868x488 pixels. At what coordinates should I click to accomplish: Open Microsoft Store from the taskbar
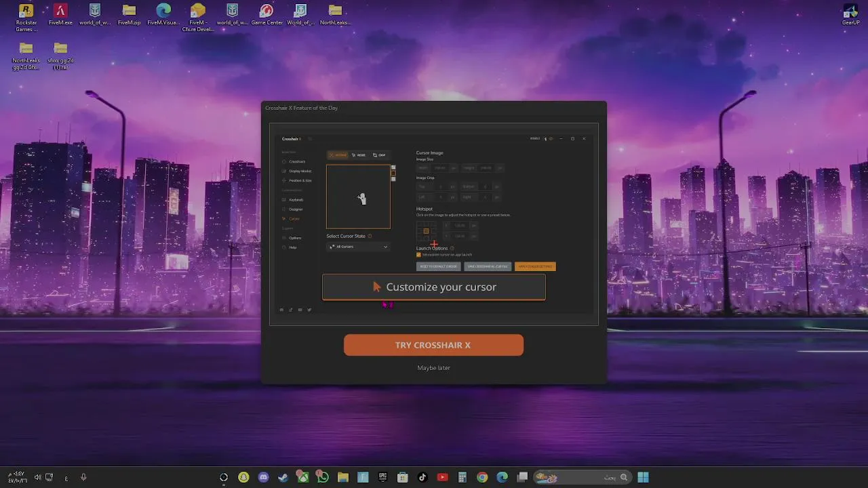[402, 477]
